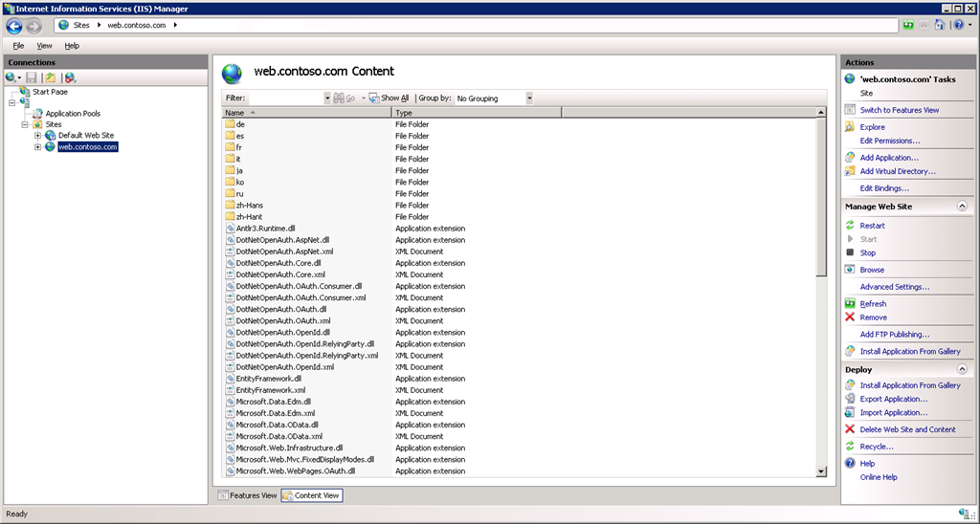
Task: Click the Create New Connection globe icon
Action: click(11, 78)
